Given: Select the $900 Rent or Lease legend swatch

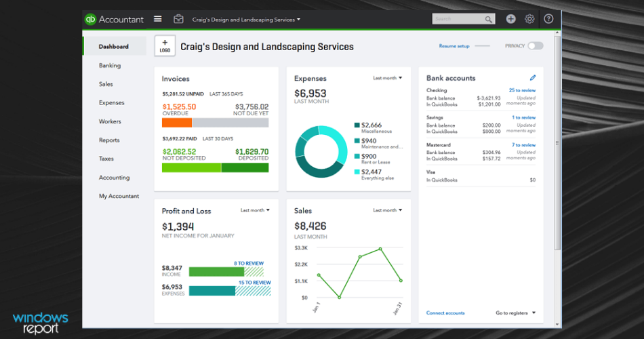Looking at the screenshot, I should (x=357, y=156).
